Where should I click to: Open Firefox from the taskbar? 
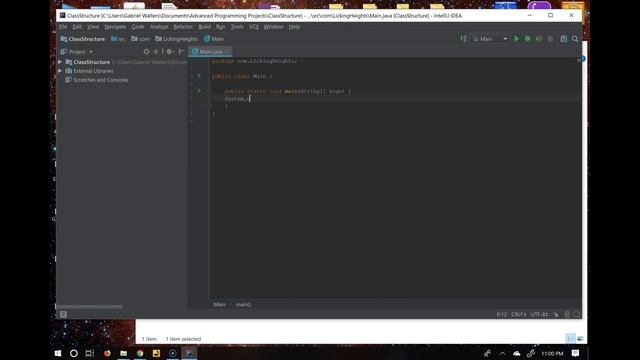pyautogui.click(x=107, y=353)
